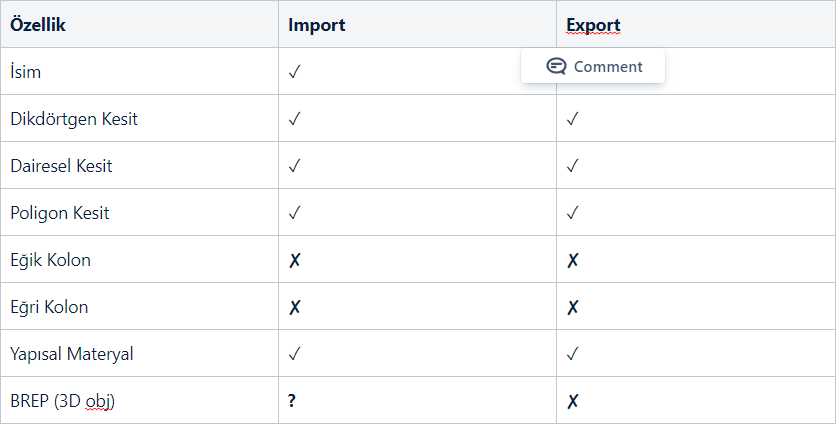Click the Özellik column header
The width and height of the screenshot is (836, 424).
click(38, 25)
